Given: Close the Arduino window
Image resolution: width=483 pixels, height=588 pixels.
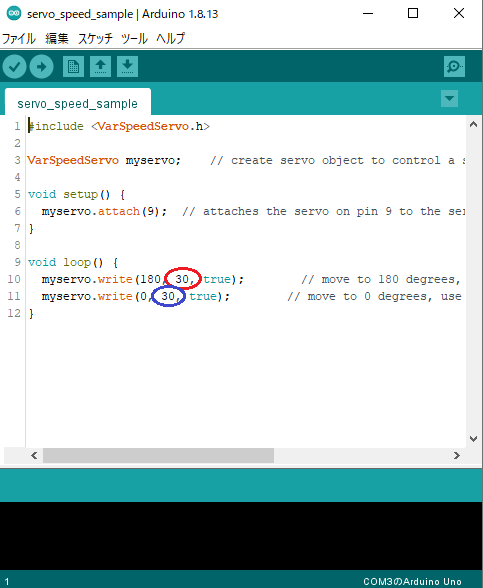Looking at the screenshot, I should [459, 14].
